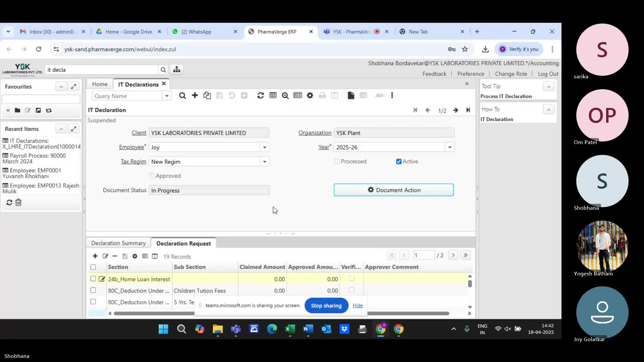Maximize the Favourites panel
This screenshot has height=362, width=644.
73,86
